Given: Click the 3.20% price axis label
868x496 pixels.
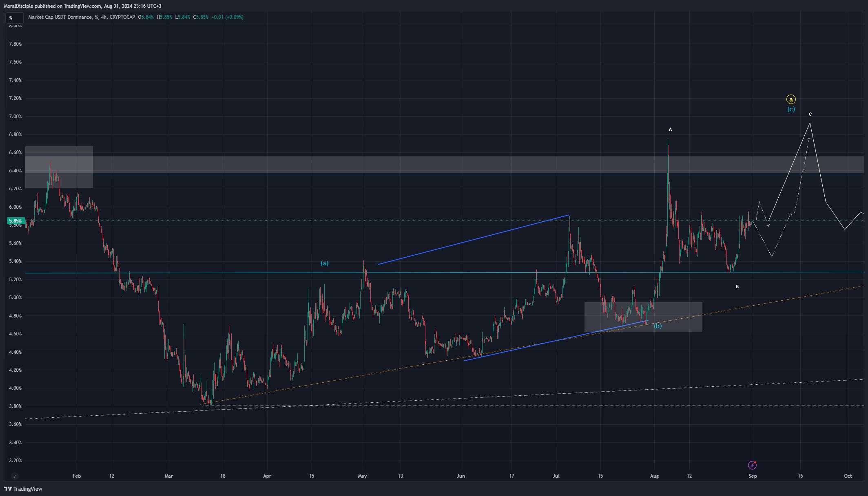Looking at the screenshot, I should pos(15,461).
